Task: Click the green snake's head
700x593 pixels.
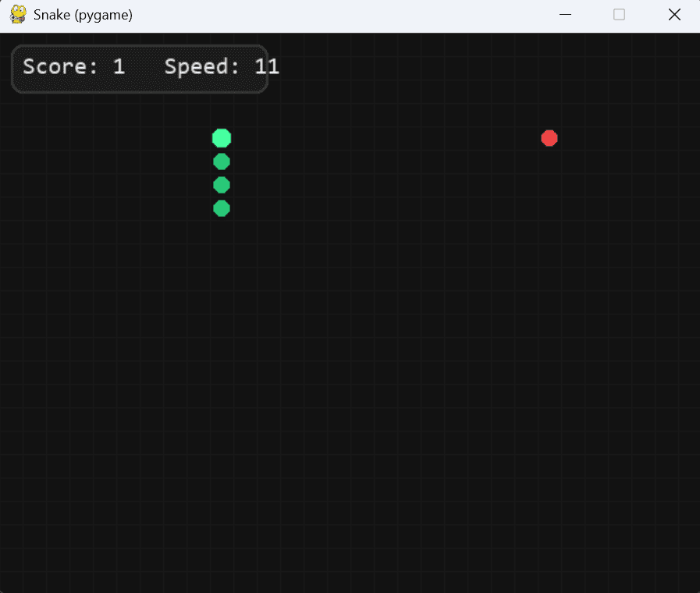Action: 222,138
